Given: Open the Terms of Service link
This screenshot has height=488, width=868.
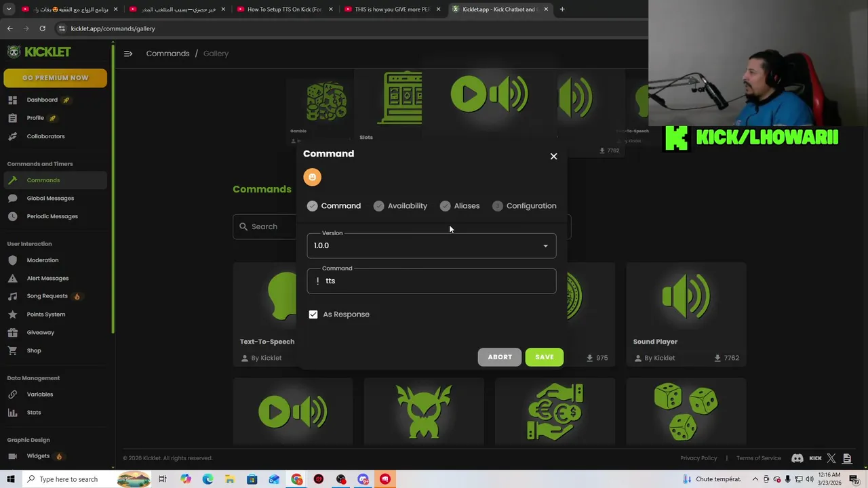Looking at the screenshot, I should click(759, 458).
